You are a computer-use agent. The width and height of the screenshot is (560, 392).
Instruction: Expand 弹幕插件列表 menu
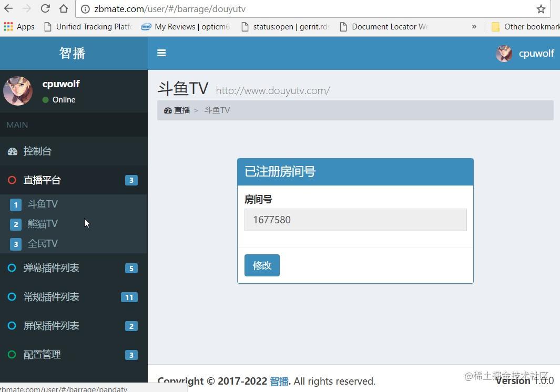point(74,268)
